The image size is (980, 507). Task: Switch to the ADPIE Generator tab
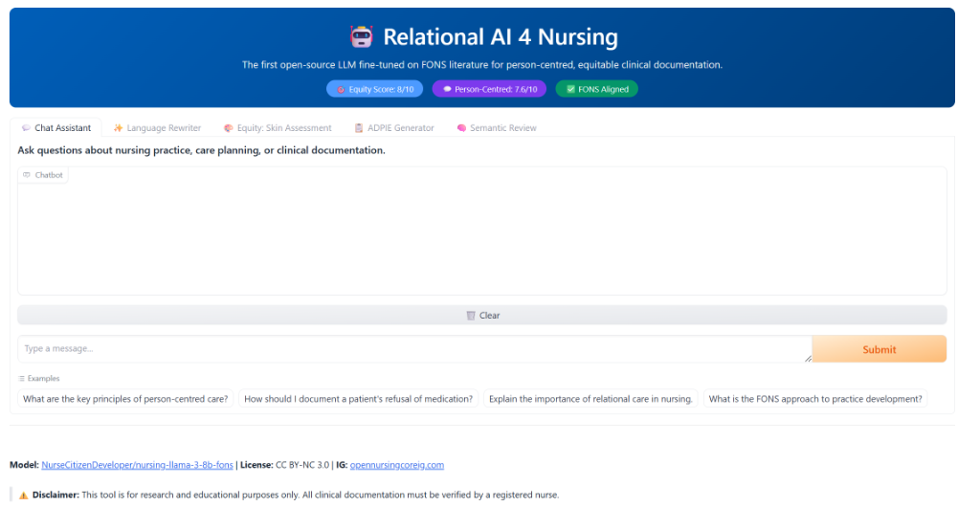click(x=393, y=128)
